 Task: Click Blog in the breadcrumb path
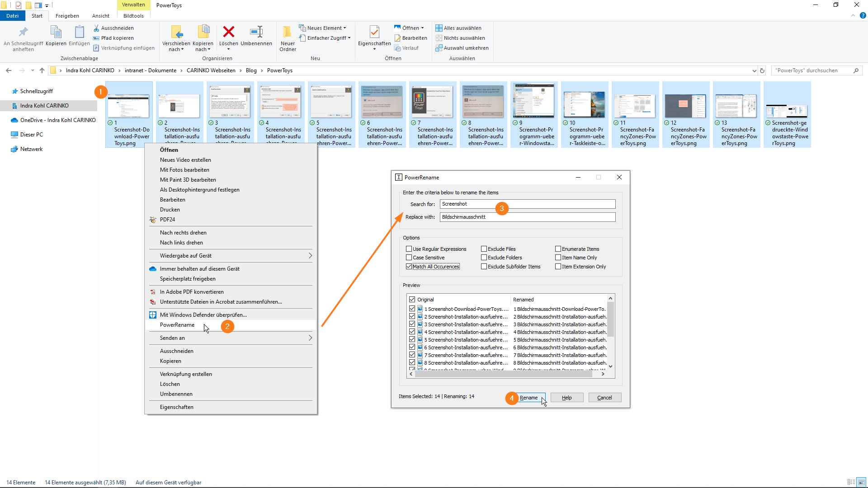tap(251, 70)
